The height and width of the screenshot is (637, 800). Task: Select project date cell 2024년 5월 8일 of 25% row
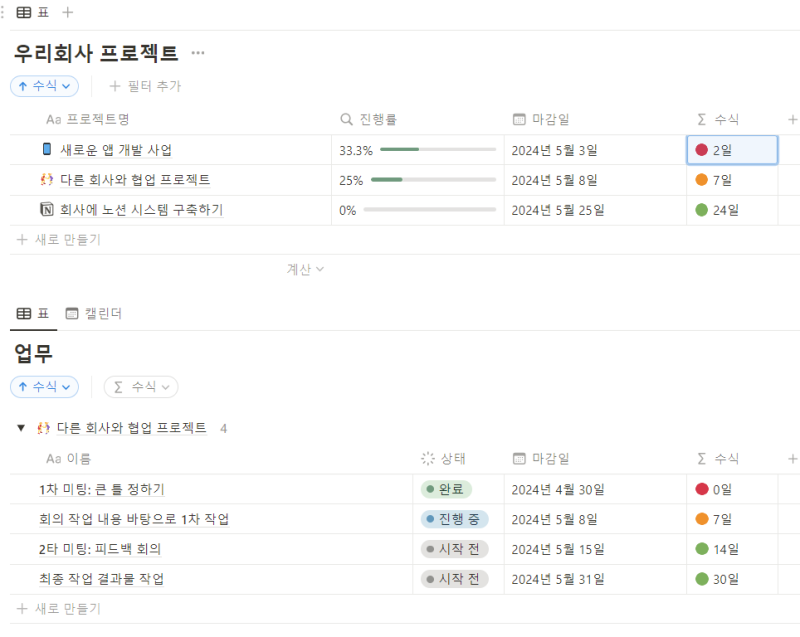click(595, 180)
